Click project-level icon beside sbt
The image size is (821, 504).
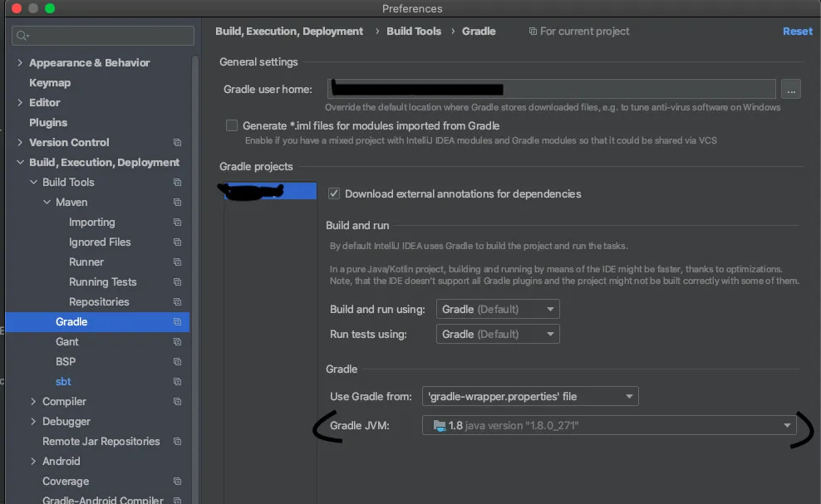pos(178,382)
